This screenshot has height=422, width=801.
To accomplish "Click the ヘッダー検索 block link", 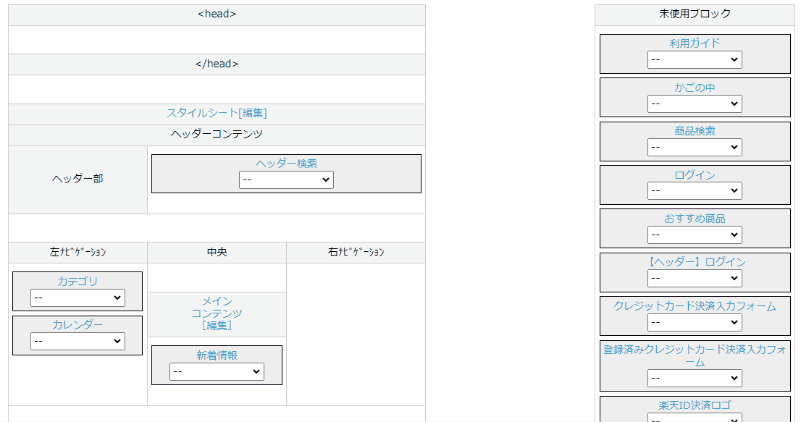I will point(286,163).
